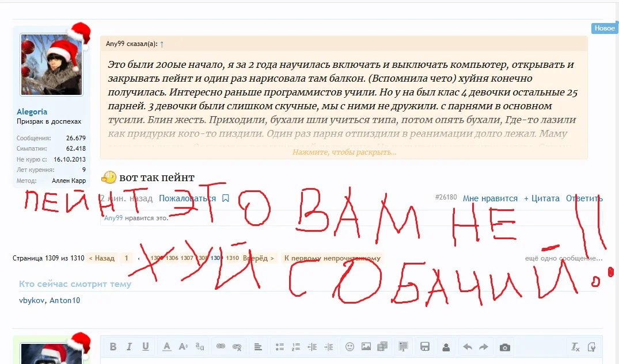Image resolution: width=619 pixels, height=364 pixels.
Task: Open the text alignment dropdown
Action: click(258, 347)
